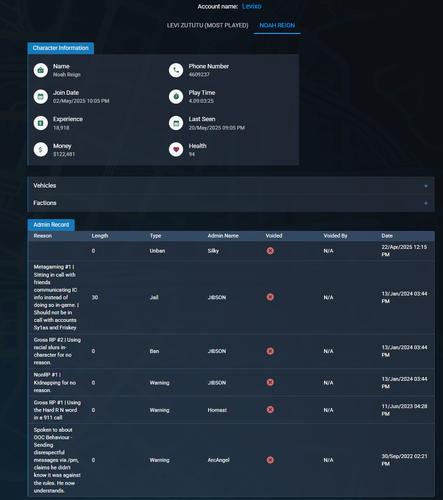Click voided X icon in Homast row

point(270,410)
